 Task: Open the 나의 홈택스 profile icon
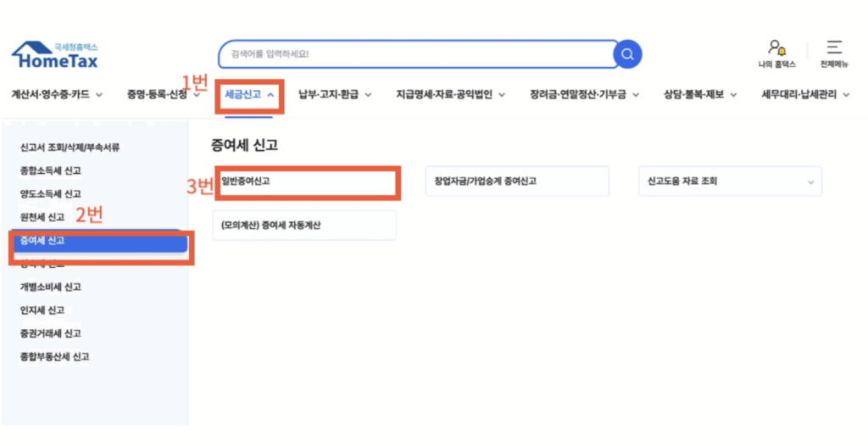coord(776,48)
